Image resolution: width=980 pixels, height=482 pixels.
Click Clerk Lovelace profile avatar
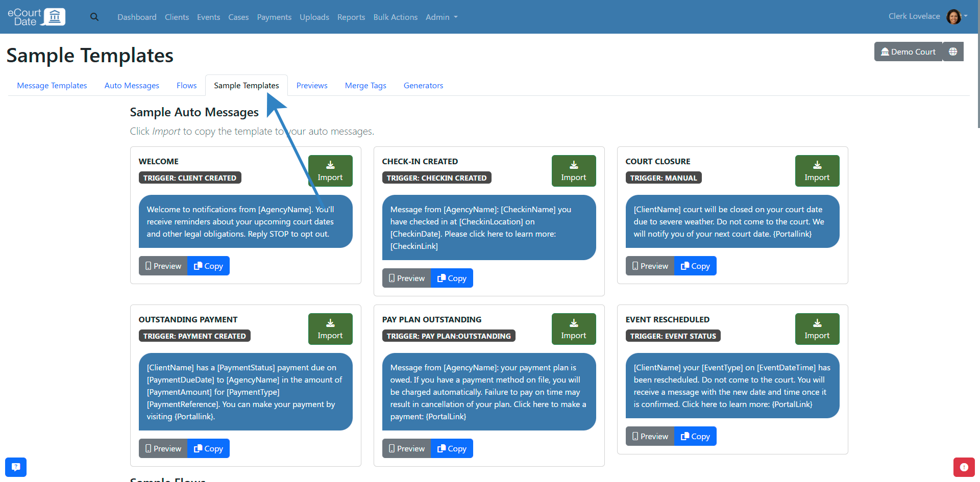953,16
